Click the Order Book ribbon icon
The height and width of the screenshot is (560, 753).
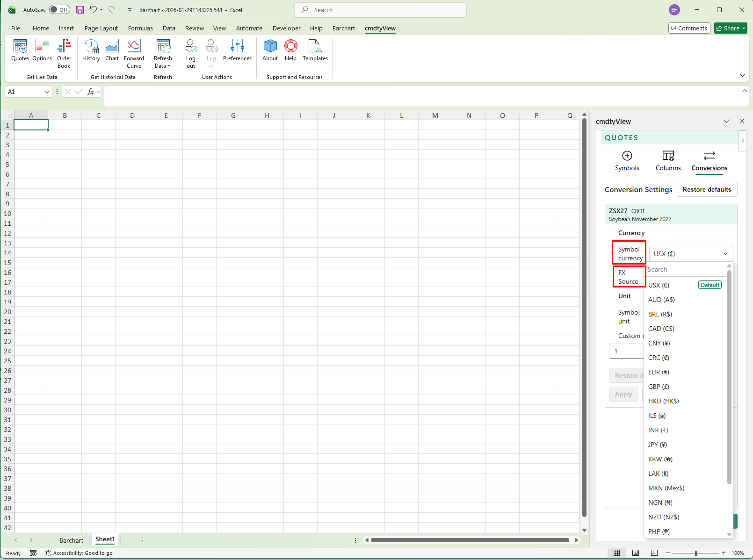64,50
